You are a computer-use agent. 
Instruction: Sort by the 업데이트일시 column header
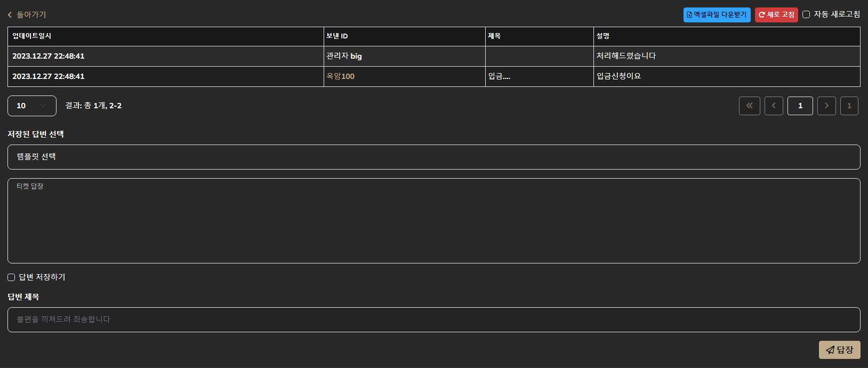pos(32,36)
